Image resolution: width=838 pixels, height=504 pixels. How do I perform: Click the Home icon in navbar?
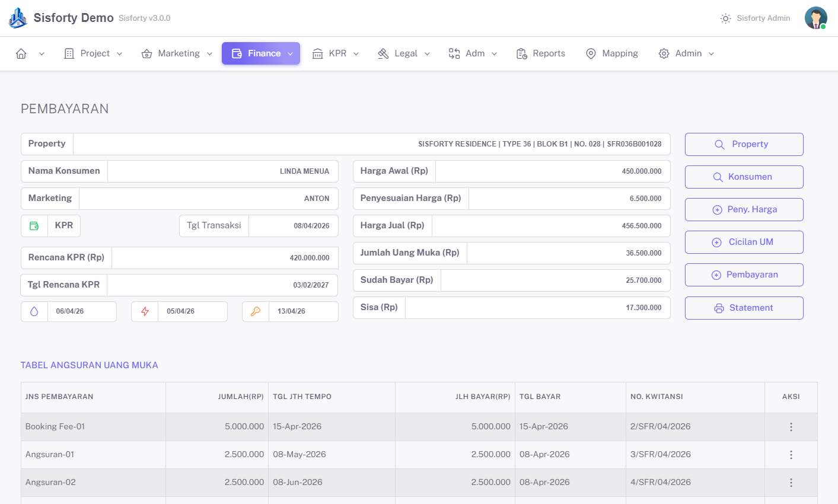coord(21,53)
